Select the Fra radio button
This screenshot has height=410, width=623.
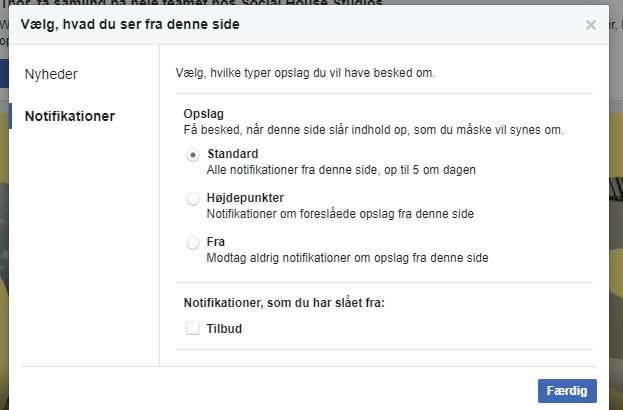point(193,243)
